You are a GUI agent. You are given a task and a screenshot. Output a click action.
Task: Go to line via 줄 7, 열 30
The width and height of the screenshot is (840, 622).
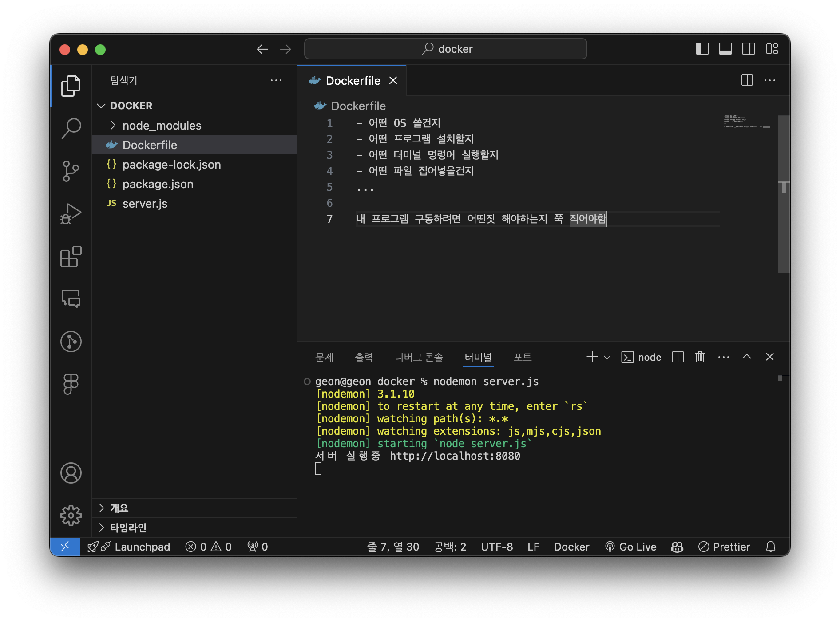click(x=393, y=547)
